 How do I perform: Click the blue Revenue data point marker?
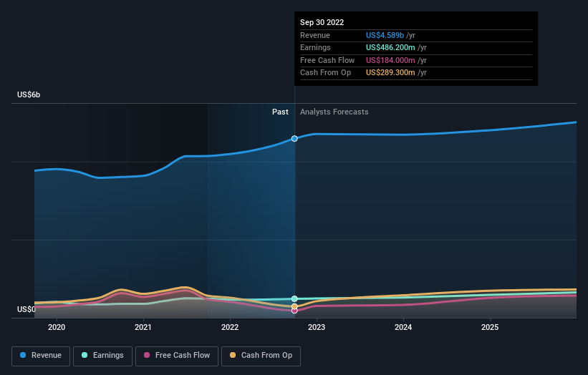point(294,139)
